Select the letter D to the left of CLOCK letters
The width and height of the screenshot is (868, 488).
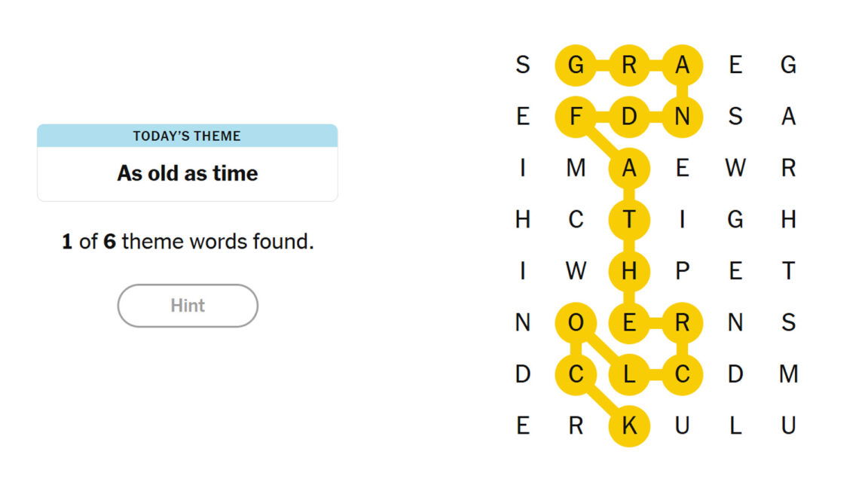pos(522,374)
